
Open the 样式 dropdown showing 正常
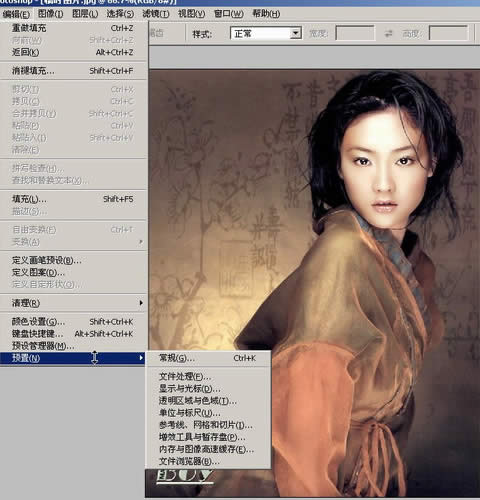266,33
